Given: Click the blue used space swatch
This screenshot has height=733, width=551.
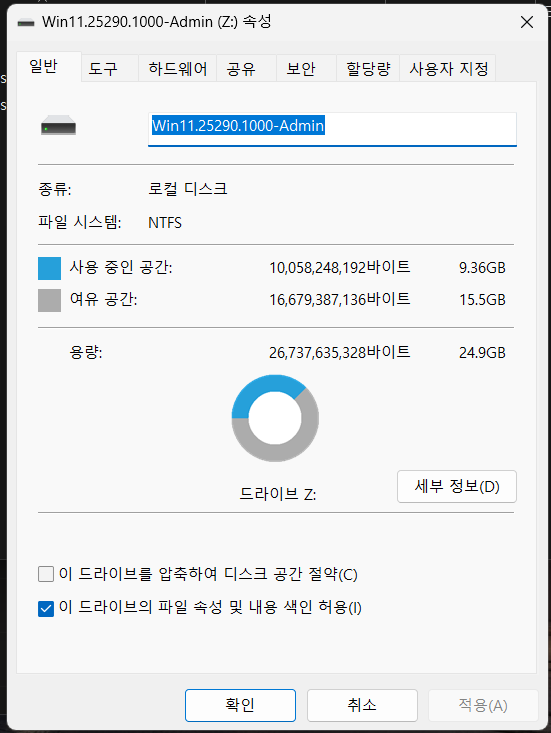Looking at the screenshot, I should pos(50,268).
